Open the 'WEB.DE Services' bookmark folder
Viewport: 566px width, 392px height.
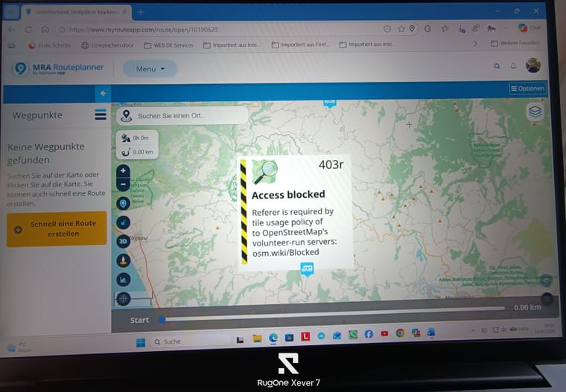coord(168,45)
